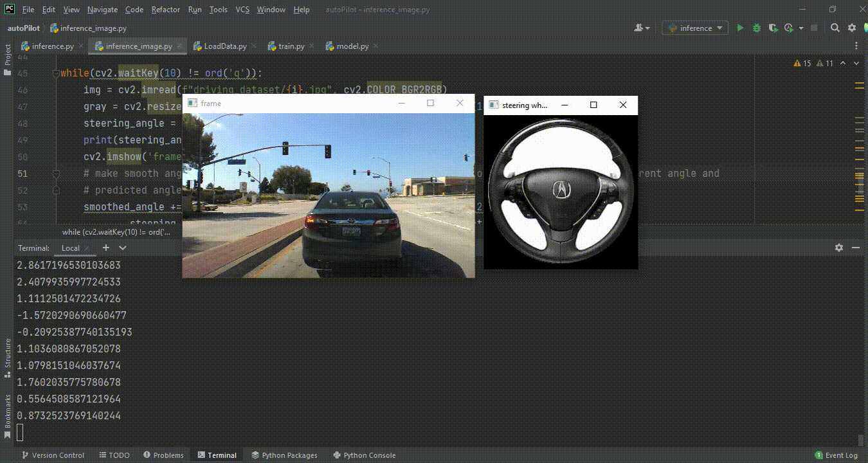The image size is (868, 463).
Task: Open the Refactor menu
Action: pyautogui.click(x=166, y=10)
